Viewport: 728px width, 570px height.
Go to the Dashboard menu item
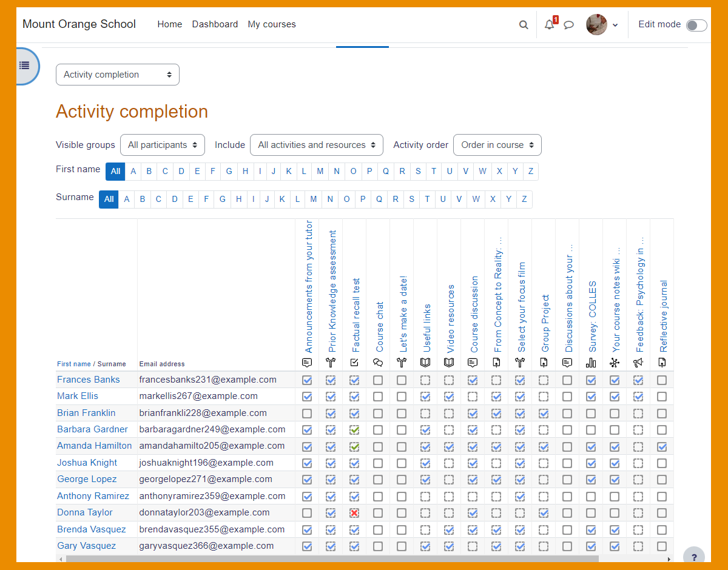[x=215, y=24]
